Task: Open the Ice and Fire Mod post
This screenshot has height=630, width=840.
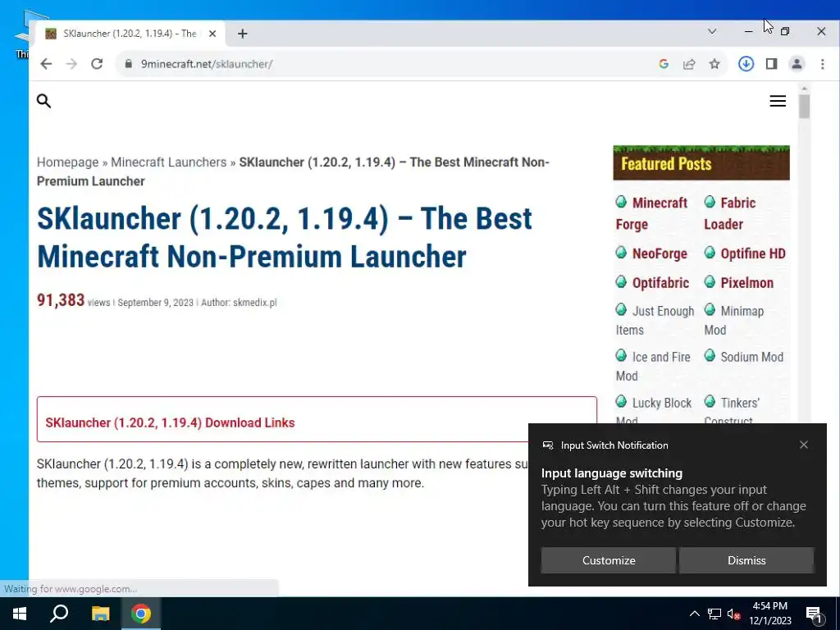Action: point(653,367)
